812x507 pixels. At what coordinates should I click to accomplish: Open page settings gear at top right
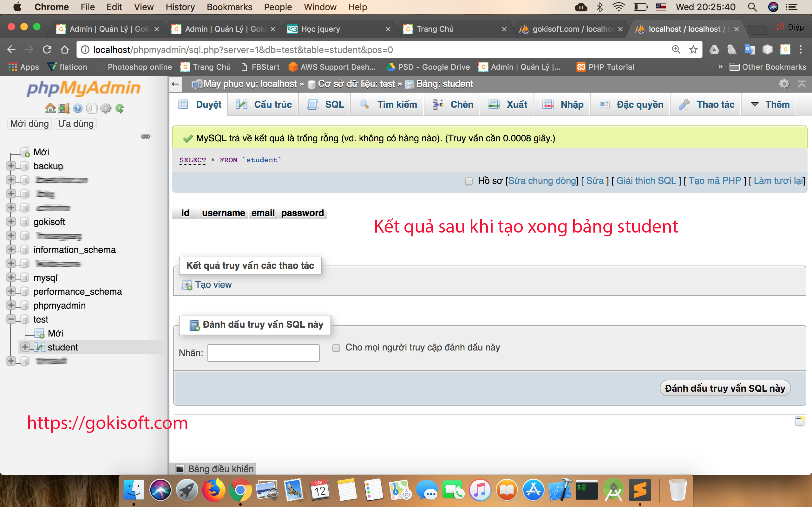(x=784, y=84)
